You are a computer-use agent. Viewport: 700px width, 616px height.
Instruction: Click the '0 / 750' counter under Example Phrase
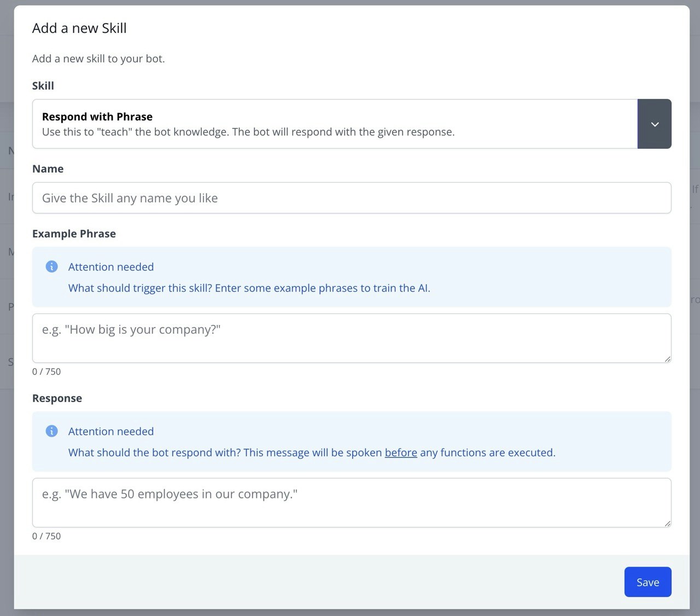point(46,371)
